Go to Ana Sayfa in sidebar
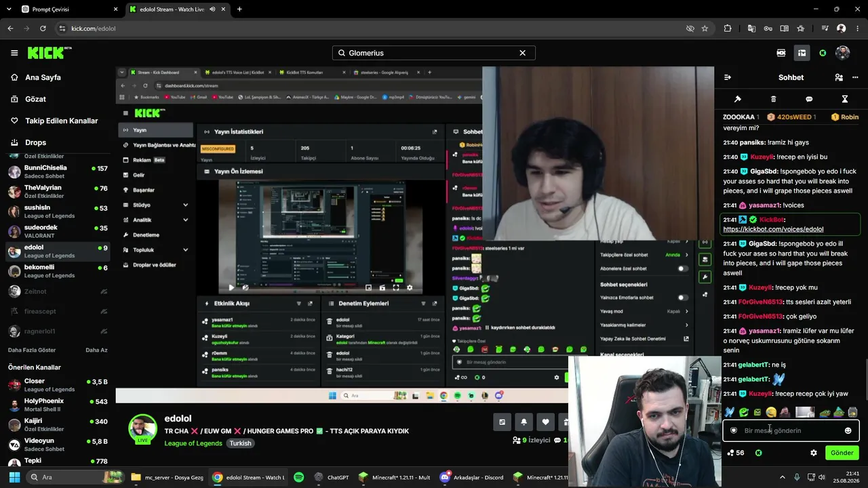The height and width of the screenshot is (488, 868). click(x=43, y=77)
